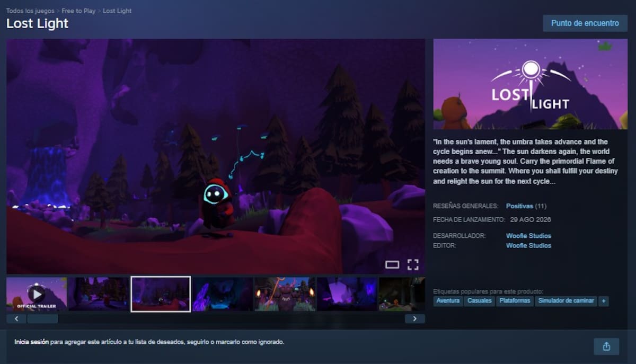636x364 pixels.
Task: Click the fullscreen icon on the screenshot viewer
Action: tap(413, 265)
